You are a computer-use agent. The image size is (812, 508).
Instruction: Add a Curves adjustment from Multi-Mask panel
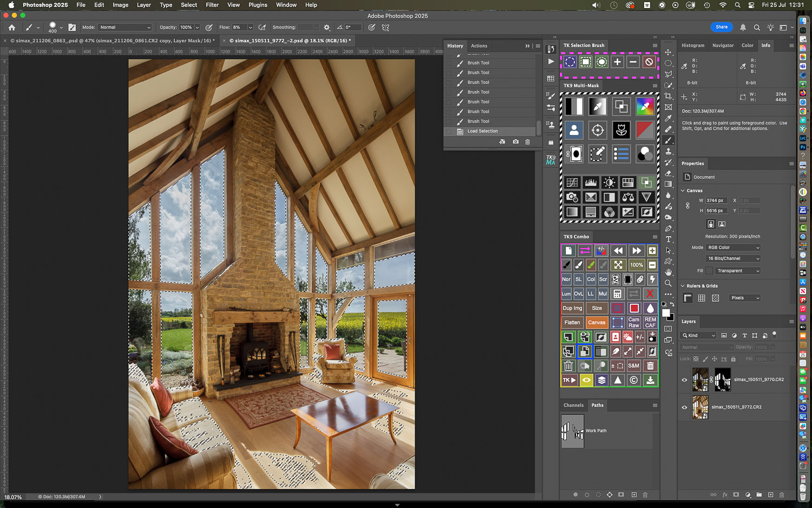click(x=572, y=183)
